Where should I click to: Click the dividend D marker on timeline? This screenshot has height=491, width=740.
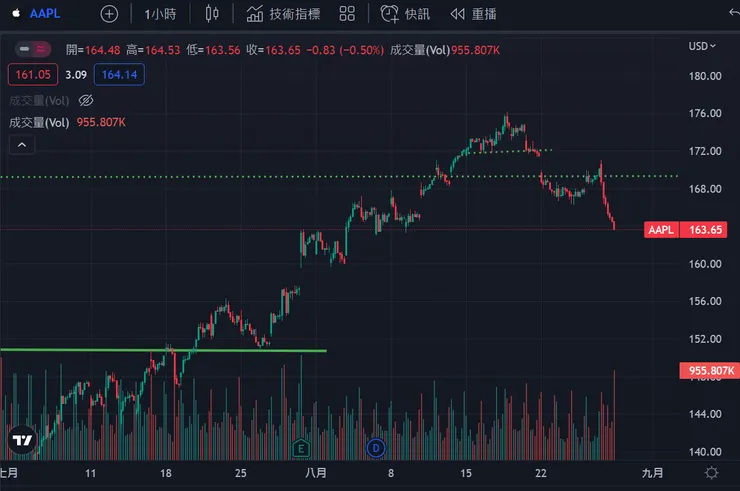click(376, 447)
